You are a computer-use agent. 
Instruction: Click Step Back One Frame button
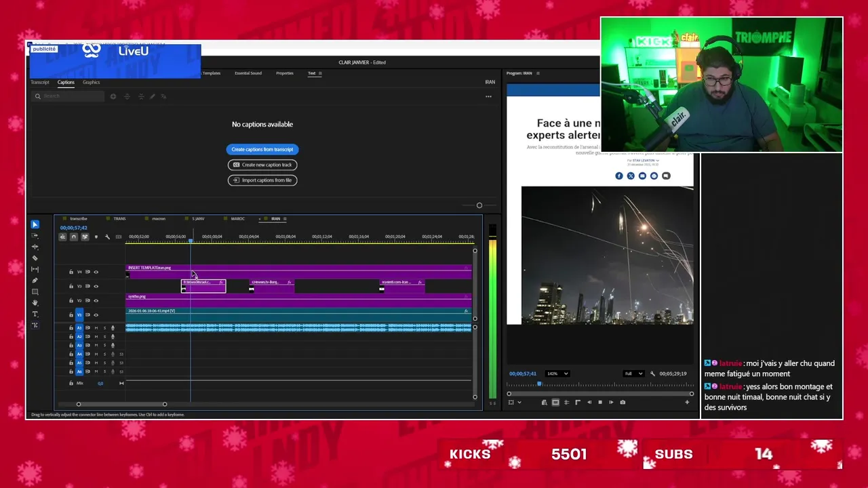point(589,402)
